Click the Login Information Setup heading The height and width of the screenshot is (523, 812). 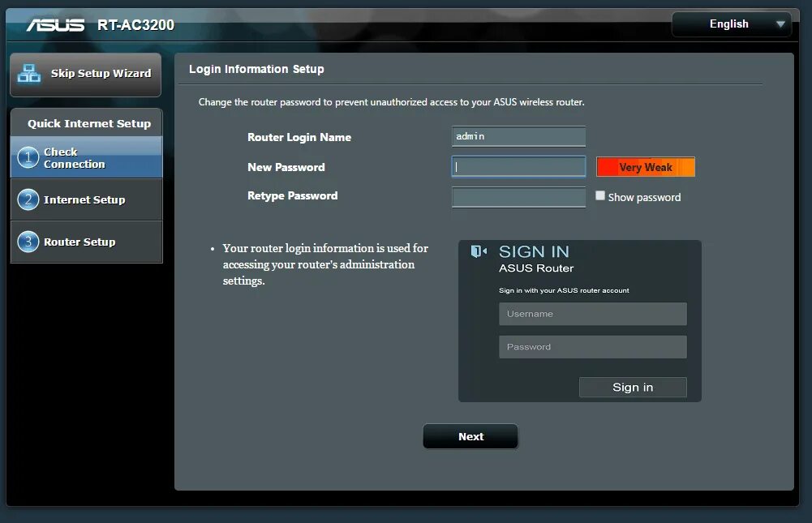pyautogui.click(x=256, y=69)
